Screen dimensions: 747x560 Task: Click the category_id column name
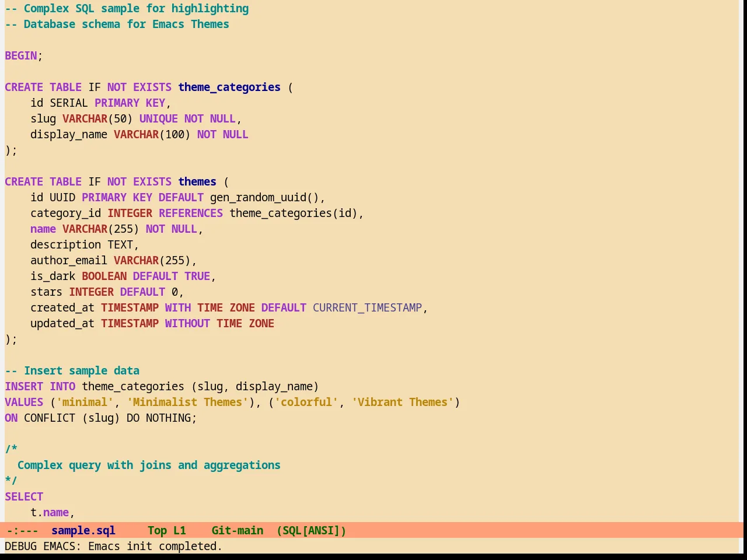click(66, 213)
